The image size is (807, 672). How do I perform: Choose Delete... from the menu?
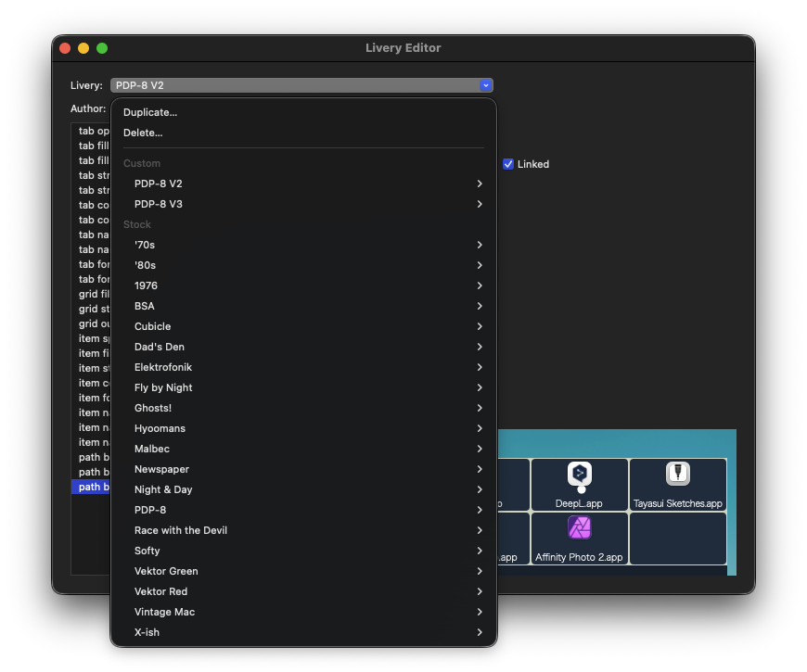pos(143,133)
